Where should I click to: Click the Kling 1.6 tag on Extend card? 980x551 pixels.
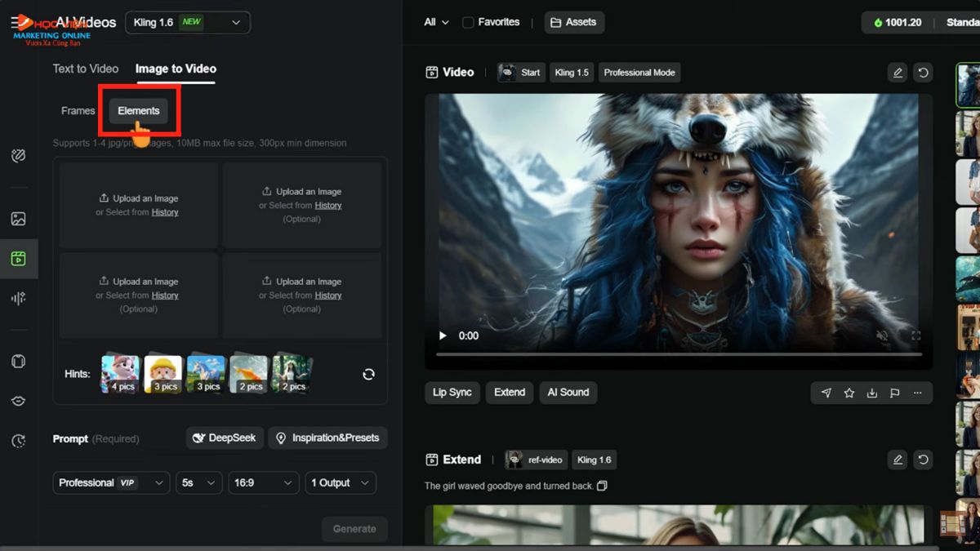pyautogui.click(x=595, y=460)
